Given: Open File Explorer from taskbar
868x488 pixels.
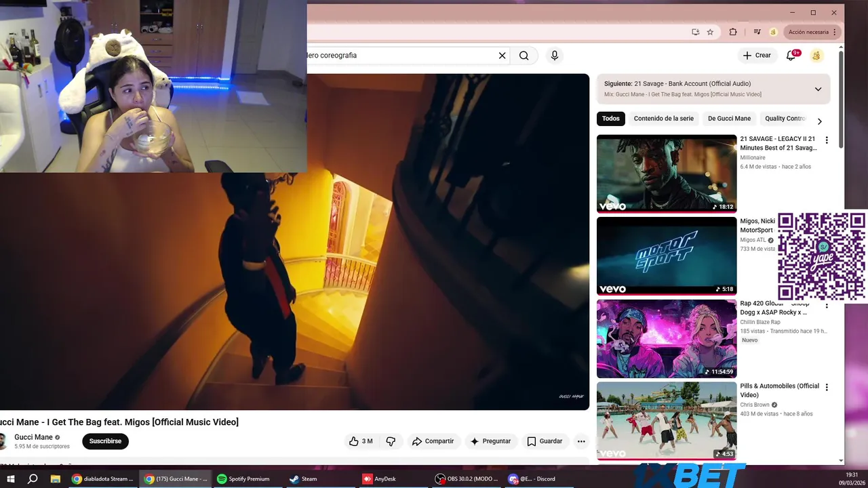Looking at the screenshot, I should (56, 479).
